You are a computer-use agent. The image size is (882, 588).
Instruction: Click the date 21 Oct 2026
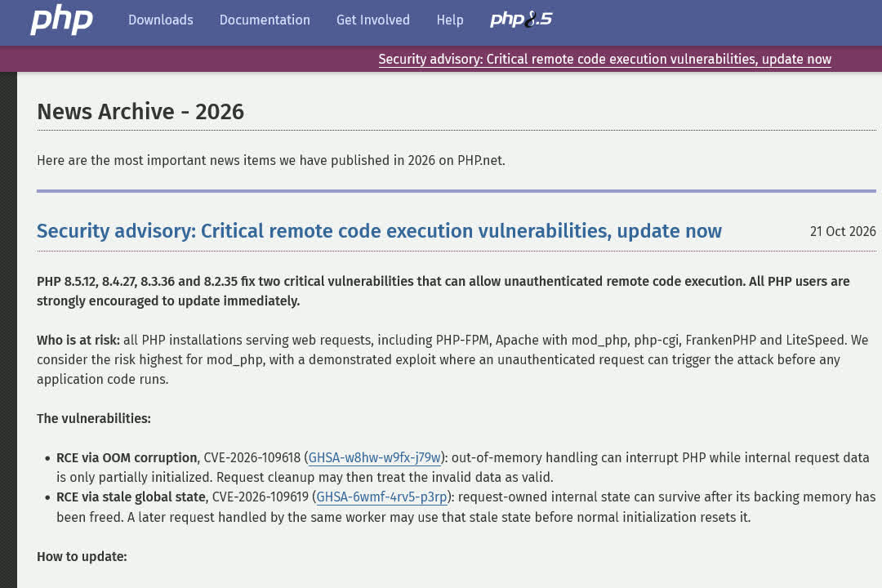(x=843, y=231)
